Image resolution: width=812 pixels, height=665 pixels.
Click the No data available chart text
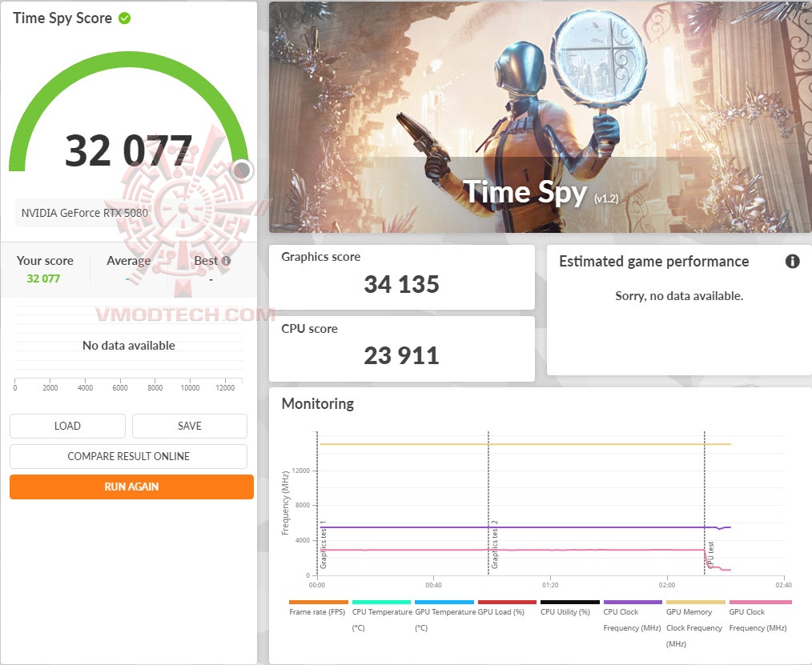pyautogui.click(x=128, y=346)
